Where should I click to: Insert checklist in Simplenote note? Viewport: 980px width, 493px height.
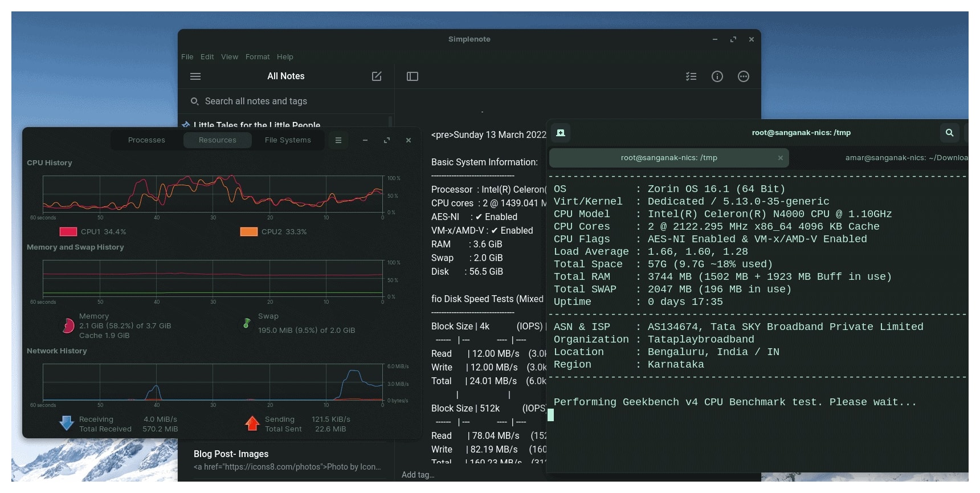691,76
